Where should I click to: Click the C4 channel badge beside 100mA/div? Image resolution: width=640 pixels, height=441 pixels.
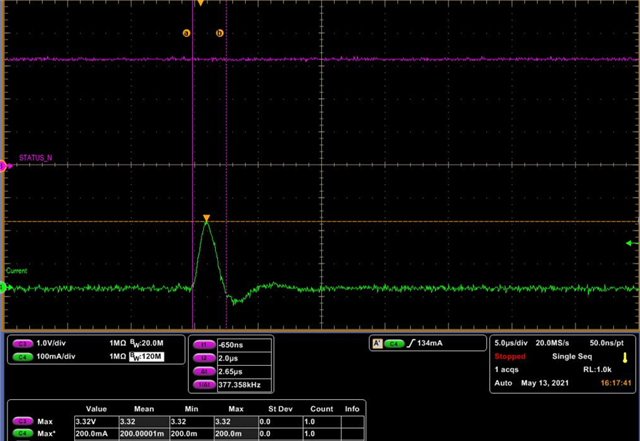[x=22, y=357]
